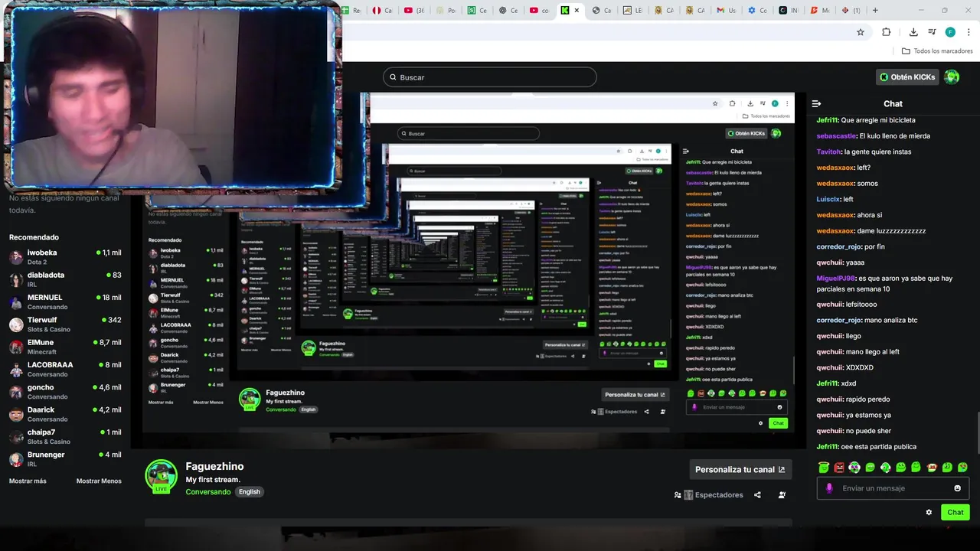
Task: Switch to the Gmail tab
Action: pos(726,10)
